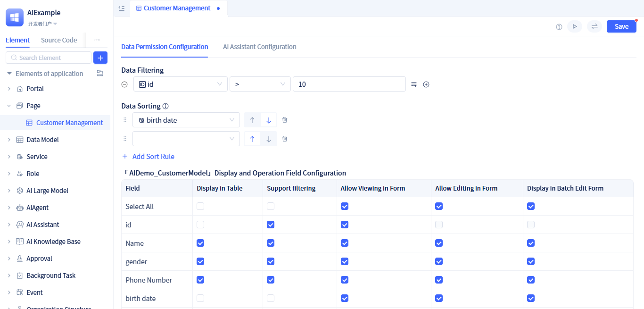Open Data Permission Configuration tab
The image size is (644, 309).
coord(165,47)
